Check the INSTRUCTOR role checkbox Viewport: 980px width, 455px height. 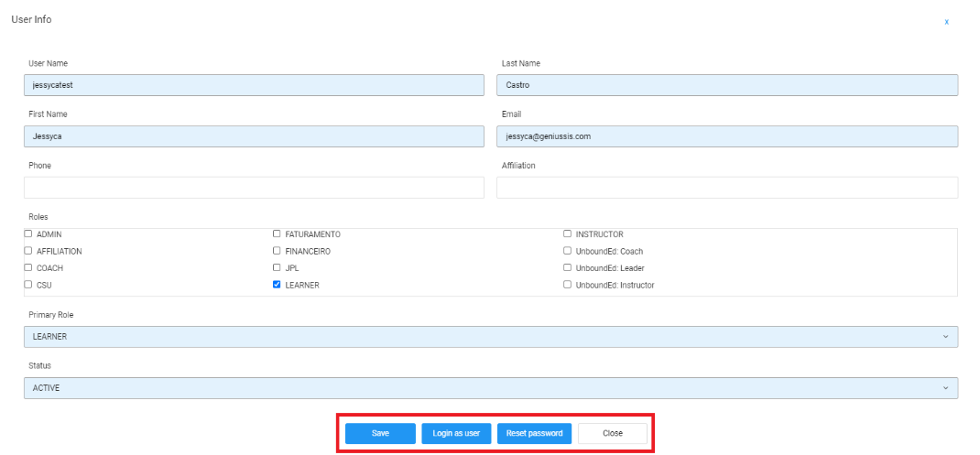(x=567, y=234)
